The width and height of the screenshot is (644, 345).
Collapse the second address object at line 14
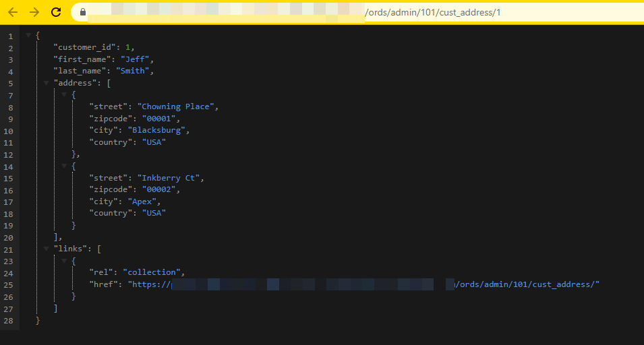click(64, 166)
